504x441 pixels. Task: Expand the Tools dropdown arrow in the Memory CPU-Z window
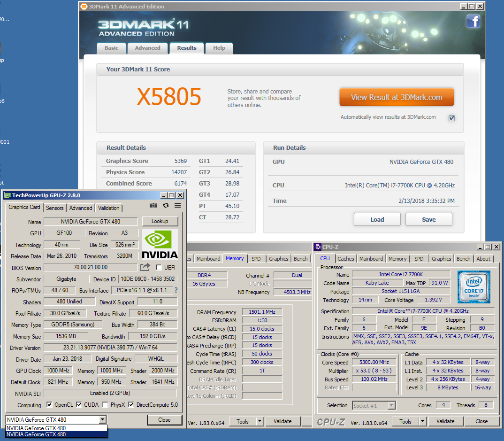coord(260,421)
